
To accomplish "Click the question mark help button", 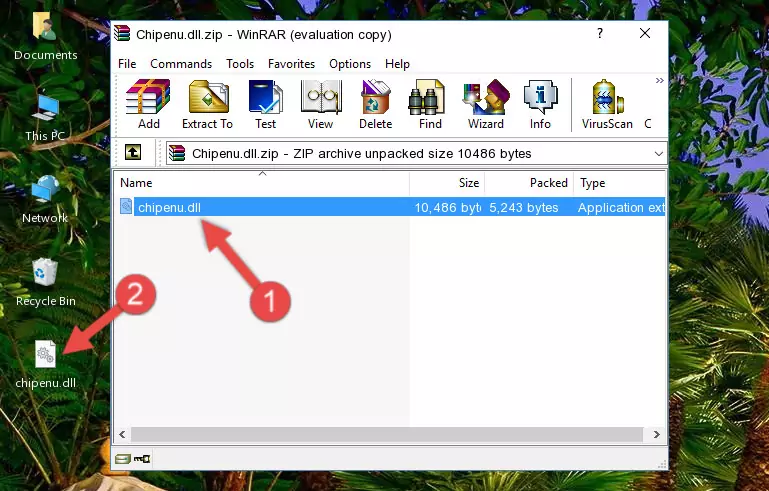I will pos(600,33).
